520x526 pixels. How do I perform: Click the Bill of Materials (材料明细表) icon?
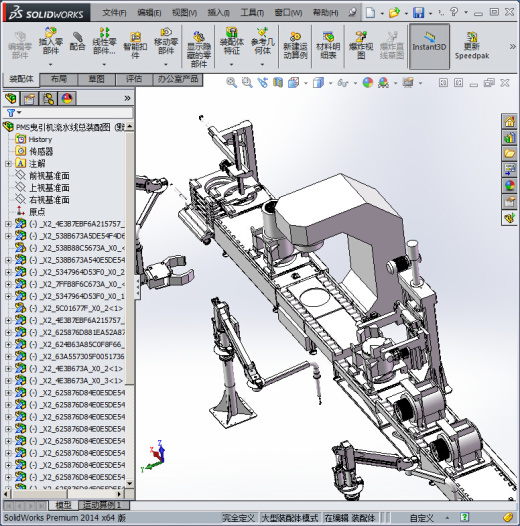[x=328, y=46]
